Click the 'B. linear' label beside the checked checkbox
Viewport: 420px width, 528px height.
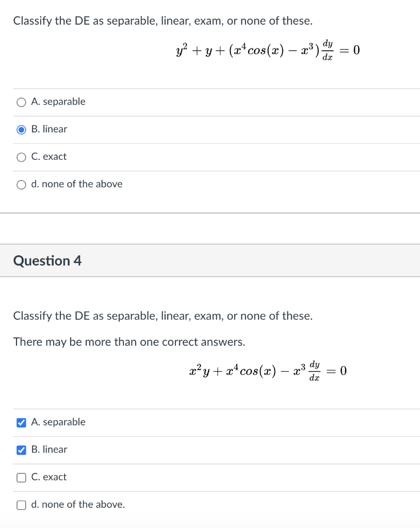coord(49,449)
